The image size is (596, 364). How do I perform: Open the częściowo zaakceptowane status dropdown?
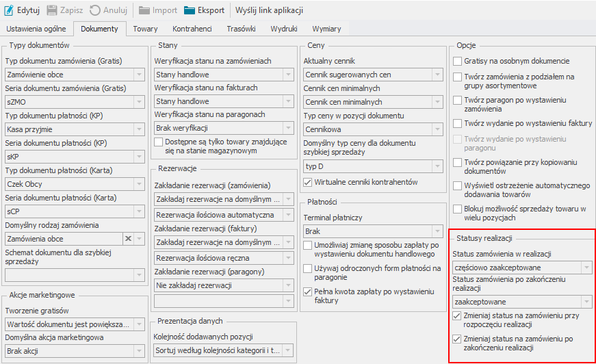click(586, 268)
